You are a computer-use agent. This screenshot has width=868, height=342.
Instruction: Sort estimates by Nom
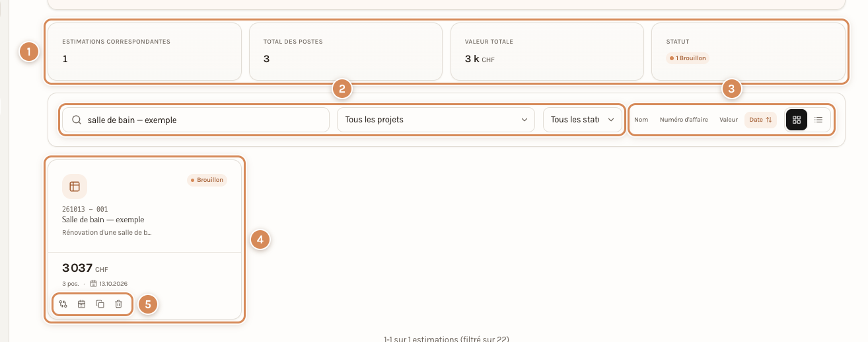[x=641, y=120]
